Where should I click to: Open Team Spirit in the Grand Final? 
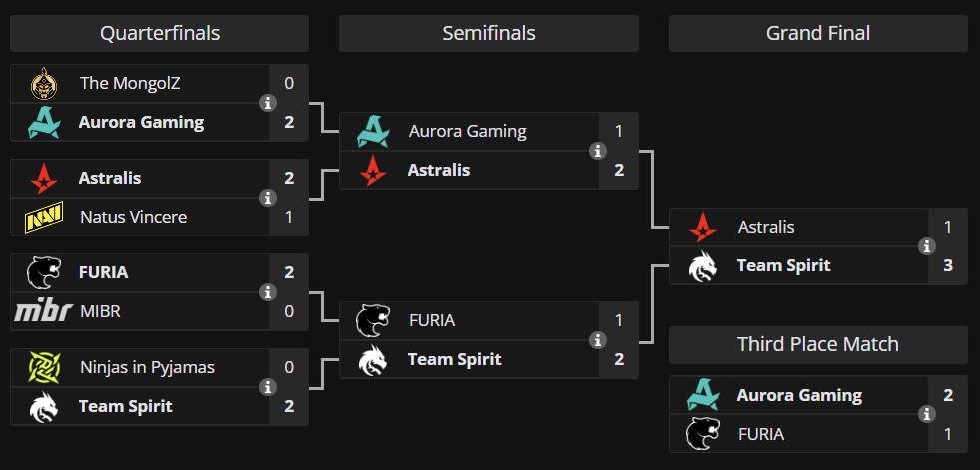tap(783, 265)
